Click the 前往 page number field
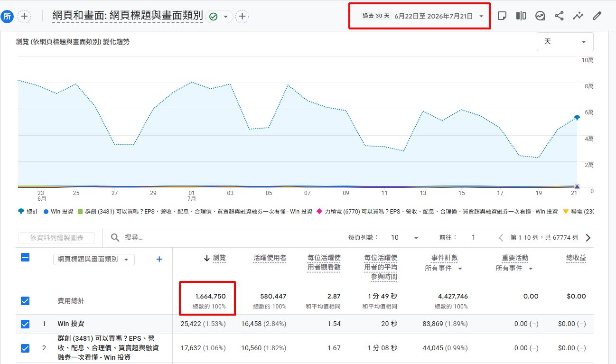 473,237
